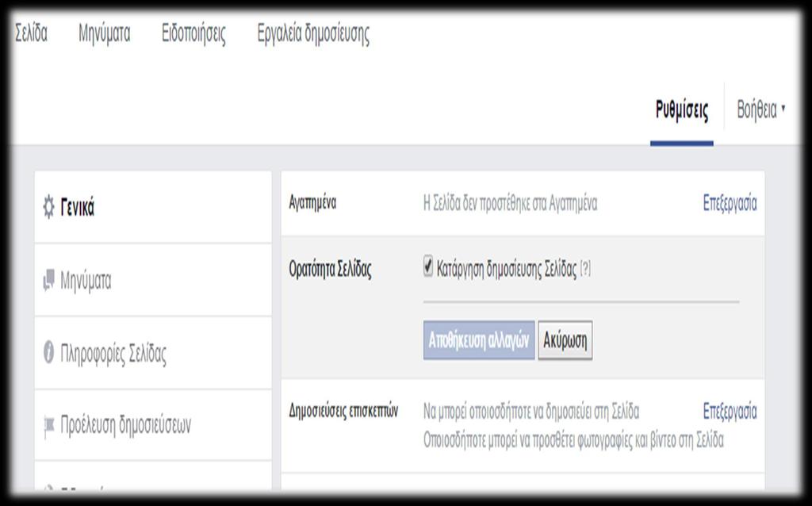Switch to the Σελίδα tab
This screenshot has height=506, width=812.
(x=32, y=33)
